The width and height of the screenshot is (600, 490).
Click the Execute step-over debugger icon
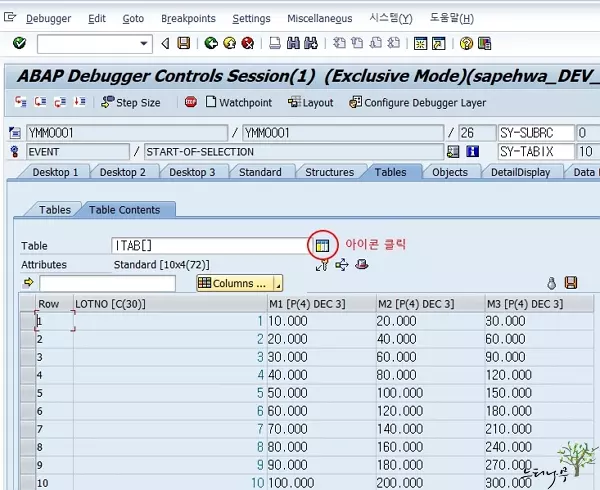point(40,102)
